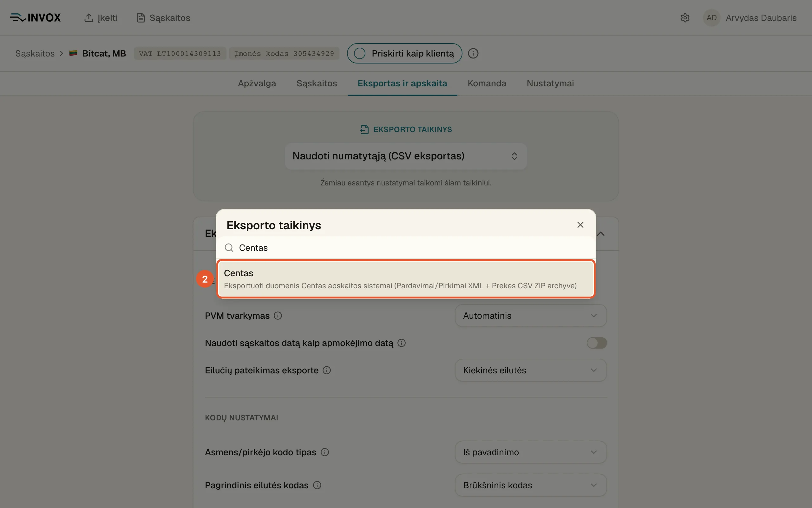Toggle Naudoti sąskaitos datą kaip apmokėjimo datą
Screen dimensions: 812x508
(x=597, y=343)
